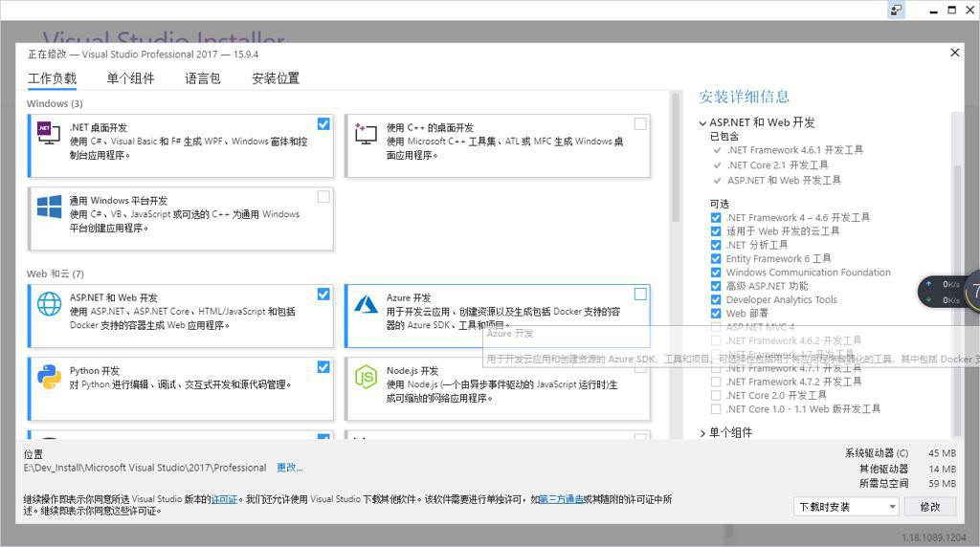Click the .NET Core 2.1 开发工具 included item
This screenshot has width=980, height=547.
point(777,165)
